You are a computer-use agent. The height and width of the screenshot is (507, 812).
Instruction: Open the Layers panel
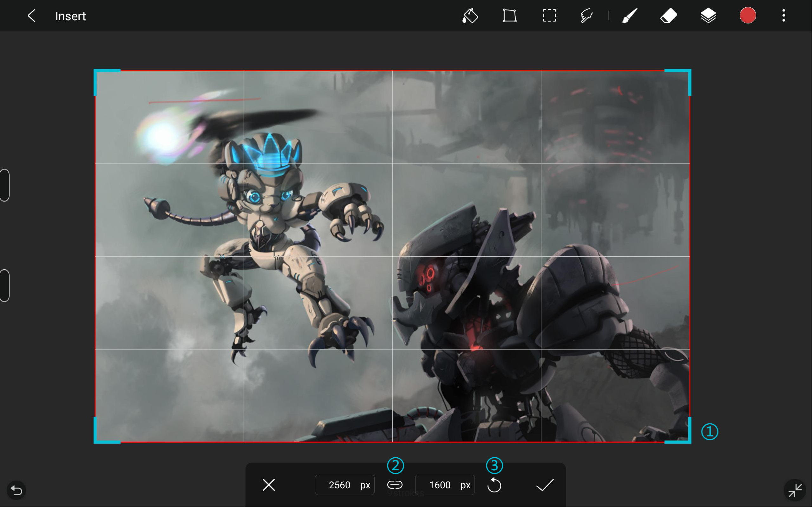coord(708,16)
